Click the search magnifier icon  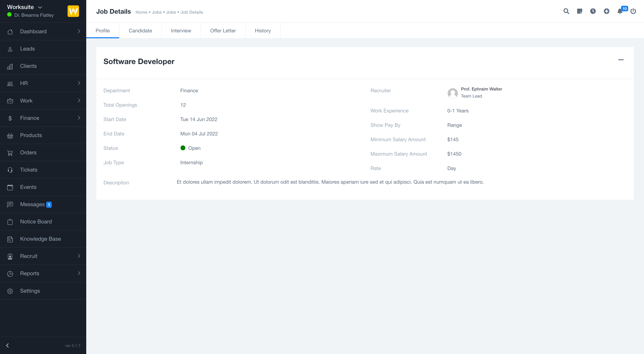coord(566,11)
